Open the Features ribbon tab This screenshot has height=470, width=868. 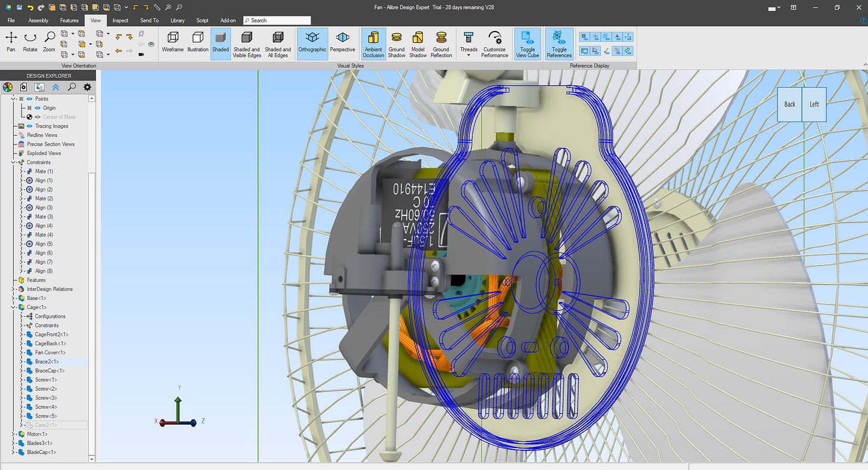coord(69,20)
